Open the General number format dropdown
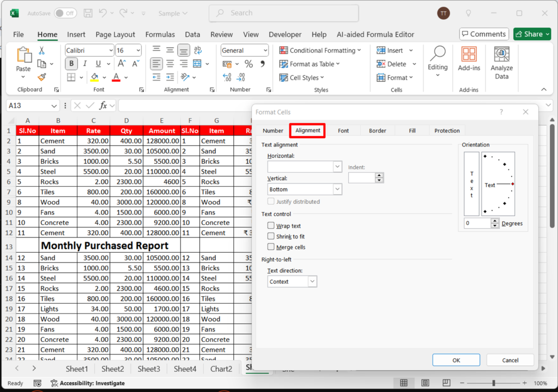 [265, 51]
